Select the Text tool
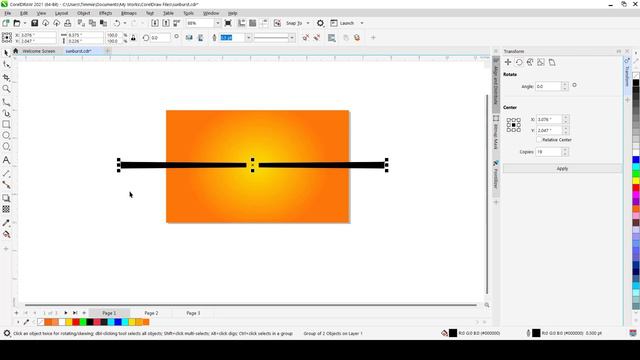 [x=6, y=160]
